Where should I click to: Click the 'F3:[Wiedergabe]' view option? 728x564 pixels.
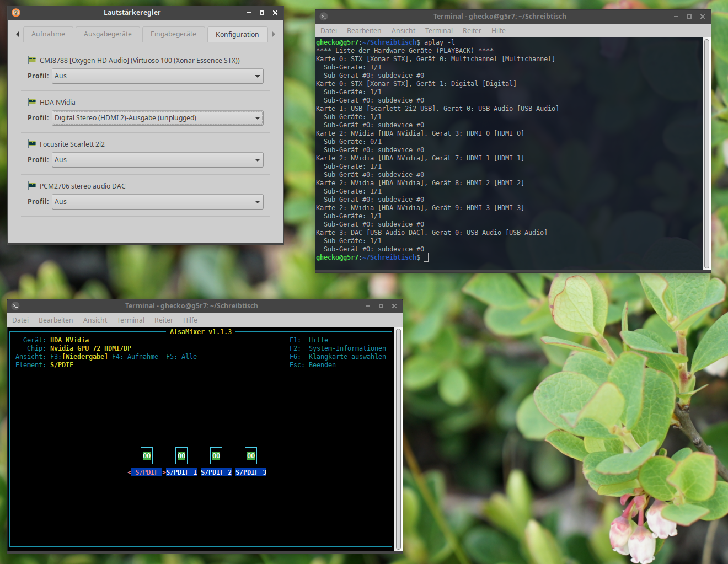coord(79,357)
